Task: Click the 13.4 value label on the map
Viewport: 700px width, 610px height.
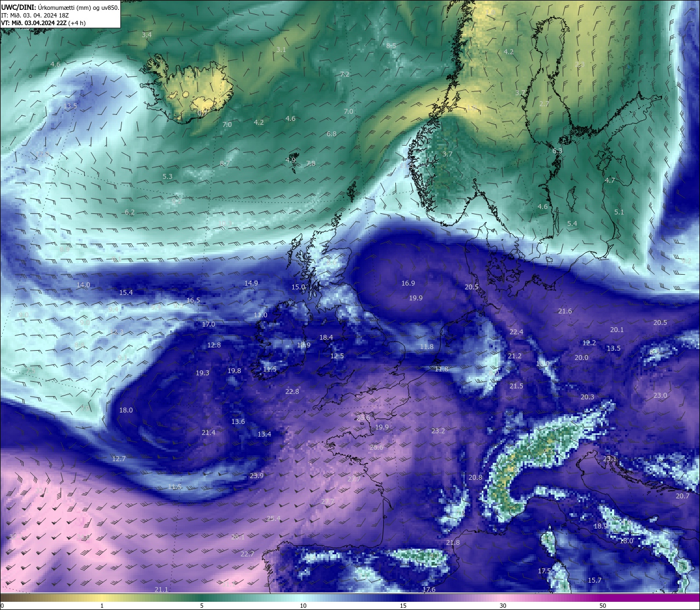Action: (x=264, y=434)
